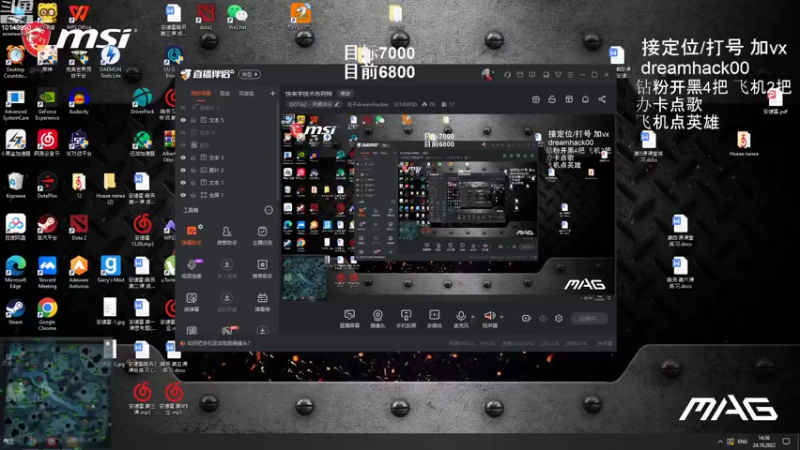Open the 视频连麦 tool
This screenshot has width=800, height=450.
click(191, 269)
